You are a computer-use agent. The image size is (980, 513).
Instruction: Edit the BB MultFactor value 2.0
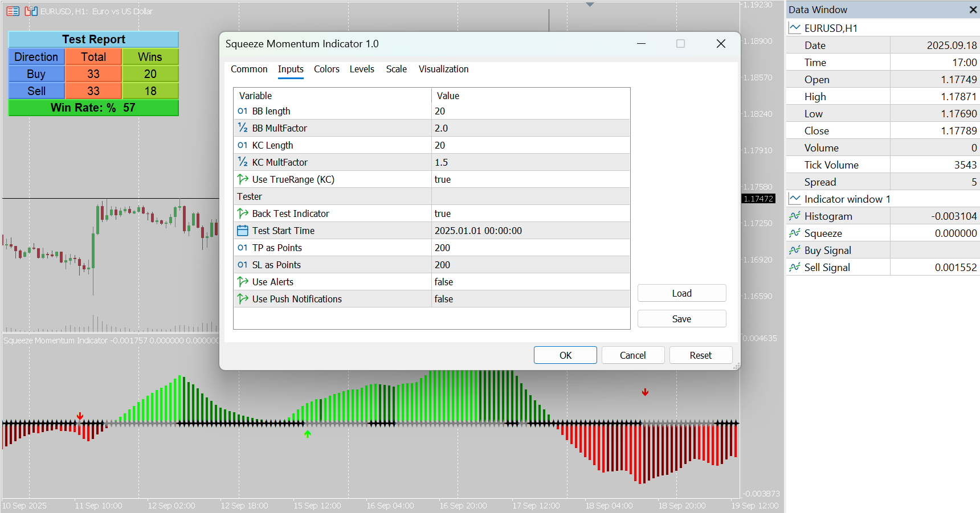[x=530, y=128]
